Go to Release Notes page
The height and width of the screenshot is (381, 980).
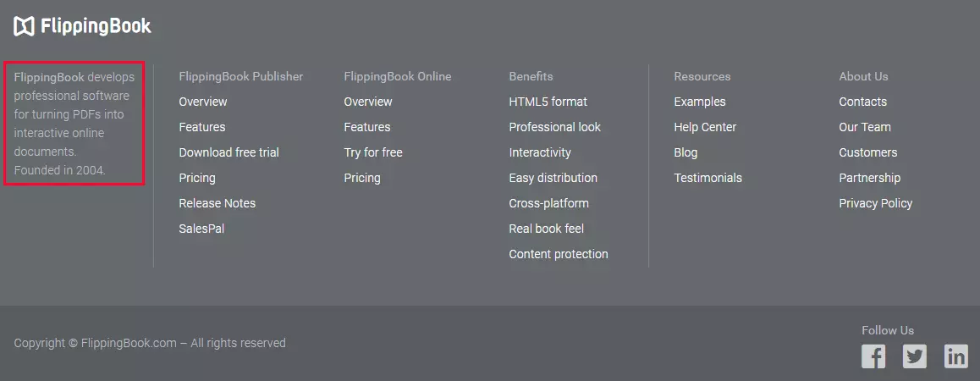pyautogui.click(x=217, y=203)
